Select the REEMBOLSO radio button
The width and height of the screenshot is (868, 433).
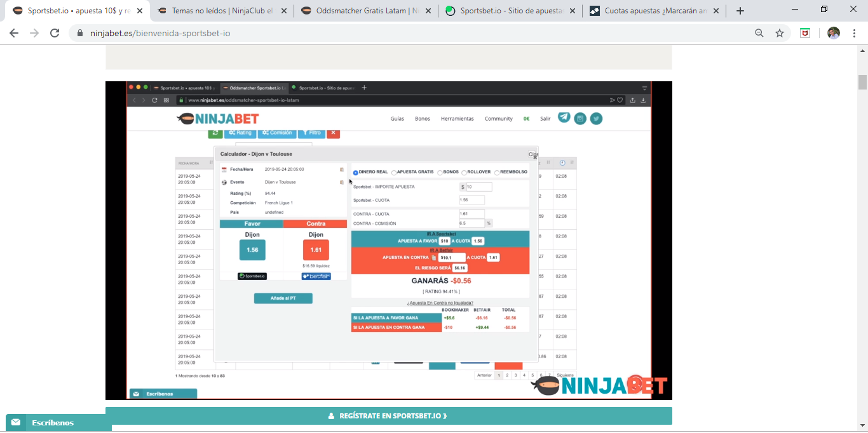click(497, 173)
